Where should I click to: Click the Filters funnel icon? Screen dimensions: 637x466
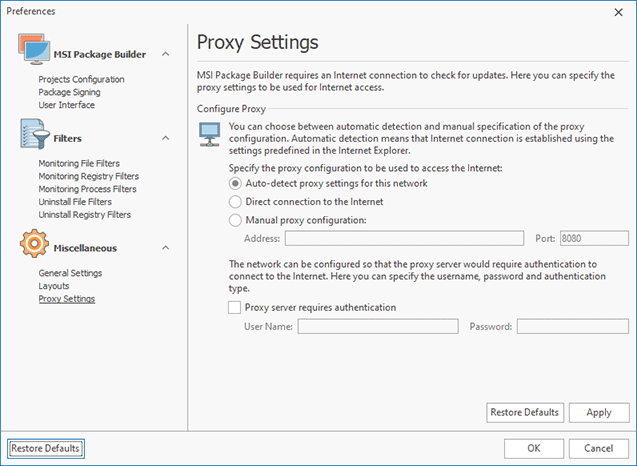[x=35, y=134]
